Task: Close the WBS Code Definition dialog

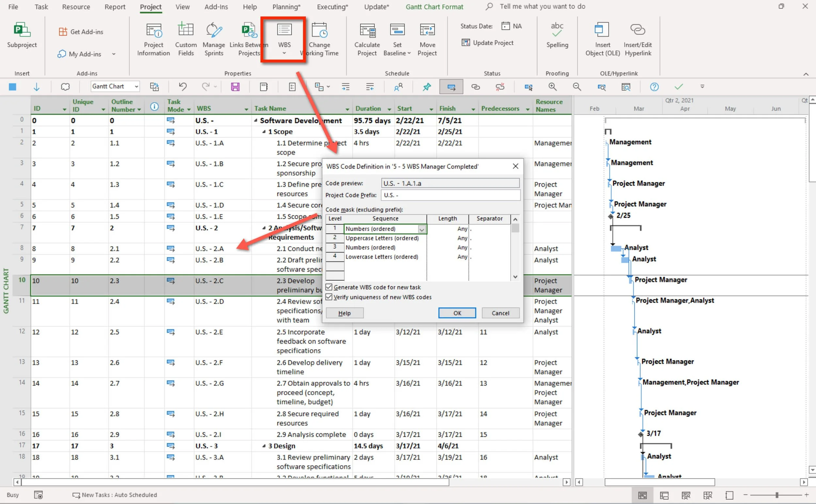Action: tap(515, 166)
